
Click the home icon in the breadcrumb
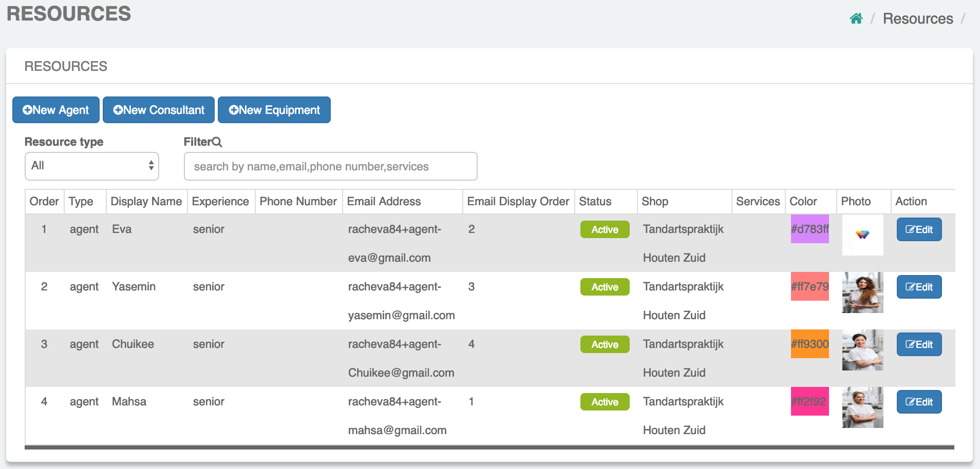pos(856,19)
